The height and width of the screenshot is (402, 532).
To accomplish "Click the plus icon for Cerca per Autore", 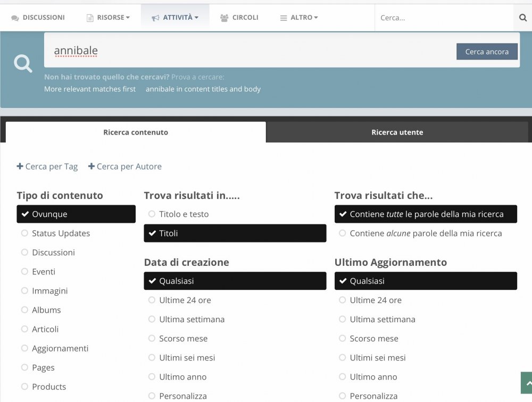I will click(x=92, y=166).
